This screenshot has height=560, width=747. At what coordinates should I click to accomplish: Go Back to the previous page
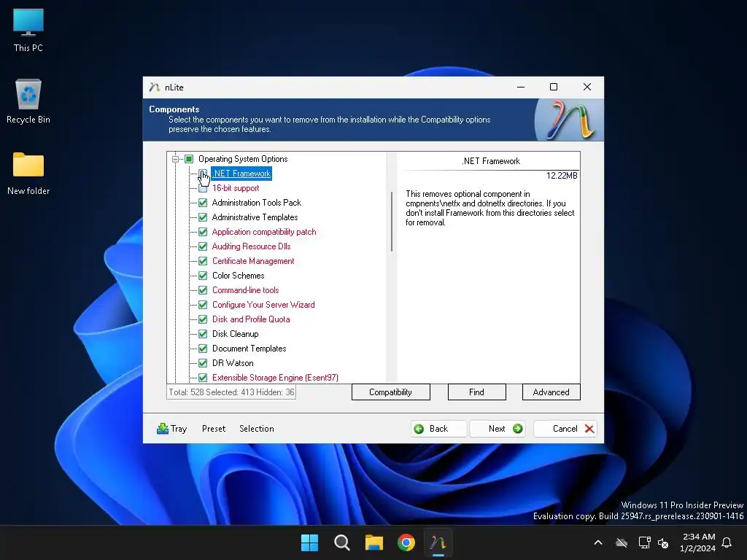(x=438, y=429)
